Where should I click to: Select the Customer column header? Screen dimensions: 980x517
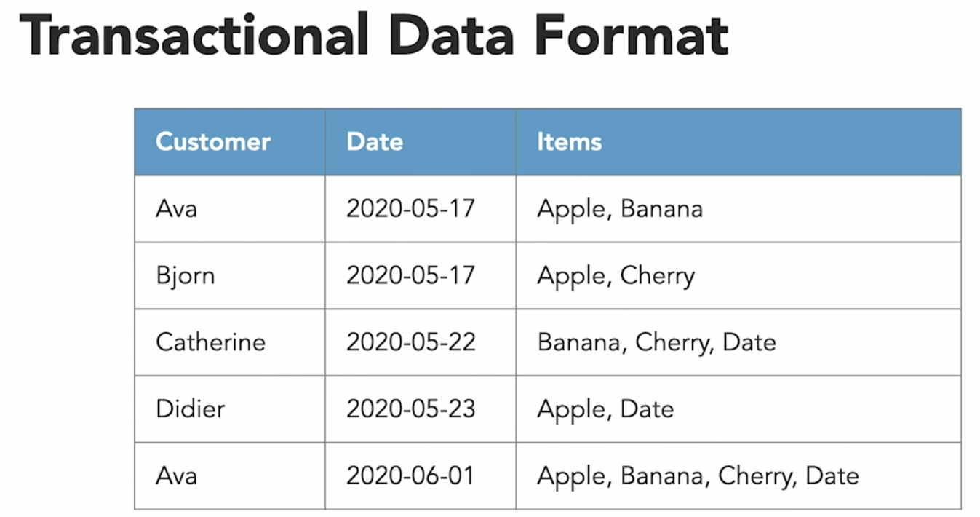(x=212, y=141)
